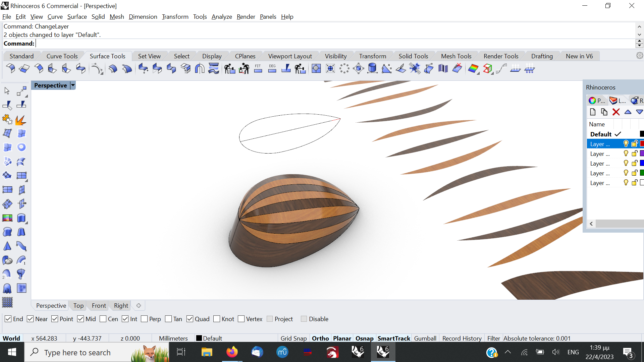644x362 pixels.
Task: Switch to the Mesh Tools toolbar tab
Action: 456,56
